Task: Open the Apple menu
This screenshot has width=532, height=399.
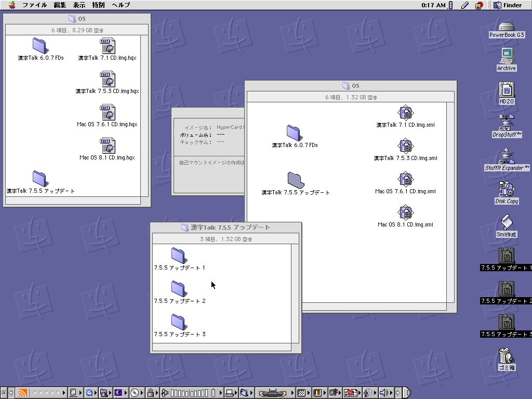Action: click(12, 5)
